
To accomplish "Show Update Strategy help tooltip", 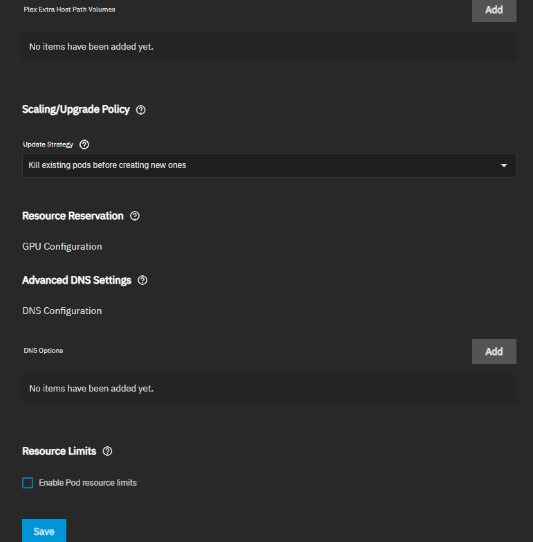I will [x=84, y=144].
